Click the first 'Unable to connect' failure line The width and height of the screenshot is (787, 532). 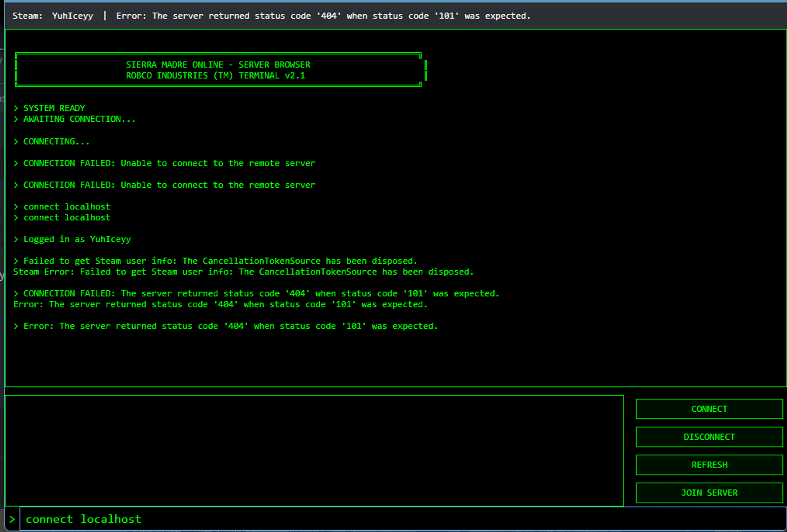pos(169,163)
